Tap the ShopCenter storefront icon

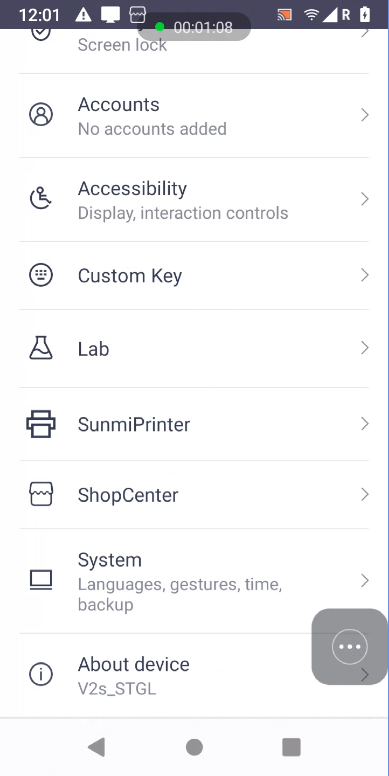point(41,494)
